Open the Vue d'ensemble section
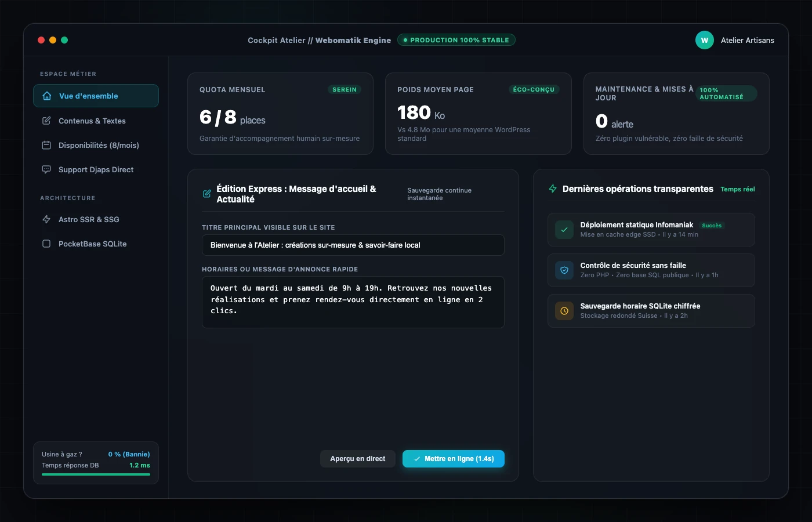The image size is (812, 522). coord(96,96)
